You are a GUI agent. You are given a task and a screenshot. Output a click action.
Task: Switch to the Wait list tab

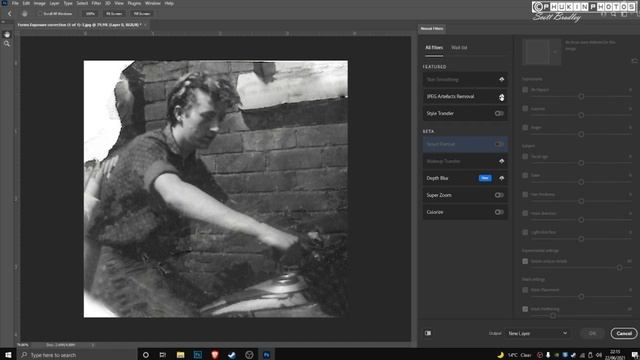[459, 48]
